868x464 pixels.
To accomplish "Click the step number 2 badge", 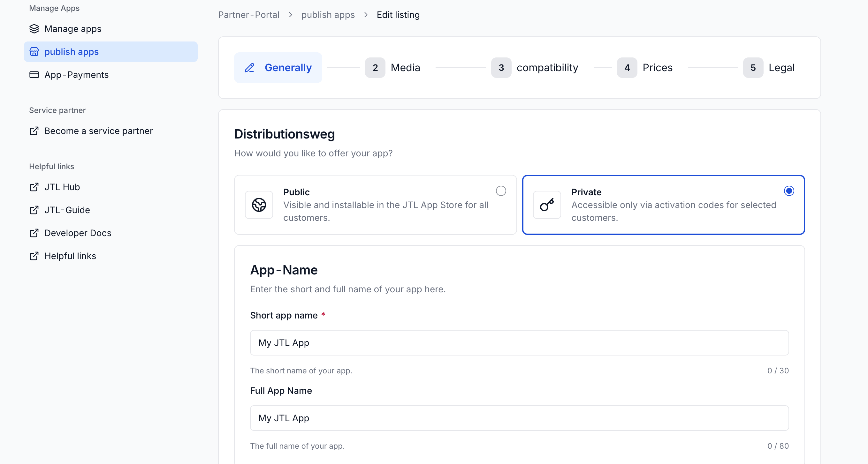I will [x=375, y=68].
